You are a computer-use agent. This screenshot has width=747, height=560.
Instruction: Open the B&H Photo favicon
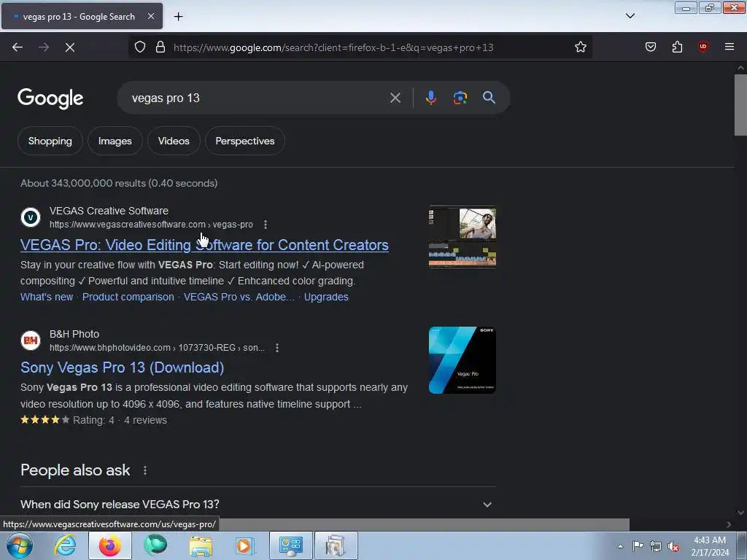click(31, 341)
